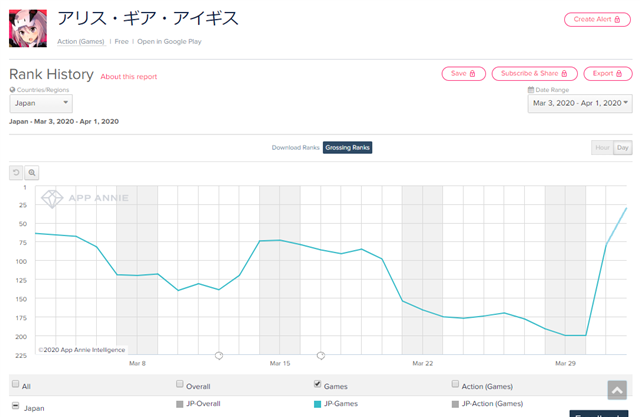Image resolution: width=640 pixels, height=417 pixels.
Task: Click the event marker near Mar 12
Action: tap(219, 356)
